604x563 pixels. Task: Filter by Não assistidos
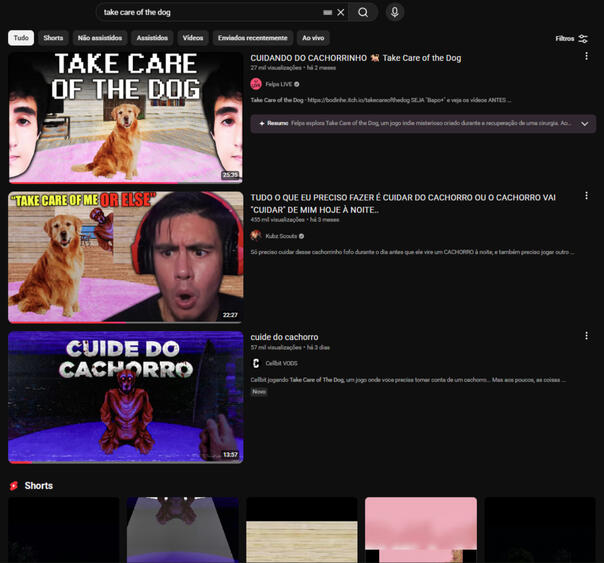tap(100, 38)
